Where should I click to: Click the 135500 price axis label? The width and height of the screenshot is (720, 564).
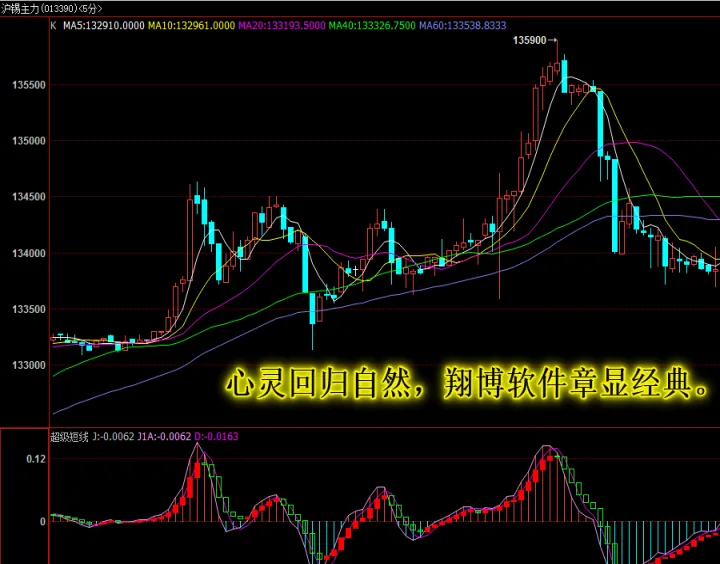coord(28,85)
